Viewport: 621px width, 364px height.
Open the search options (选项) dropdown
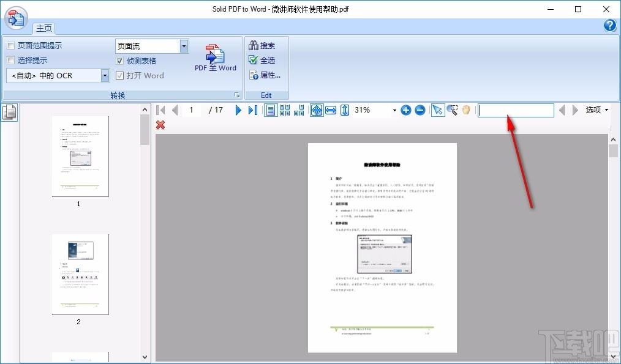597,110
